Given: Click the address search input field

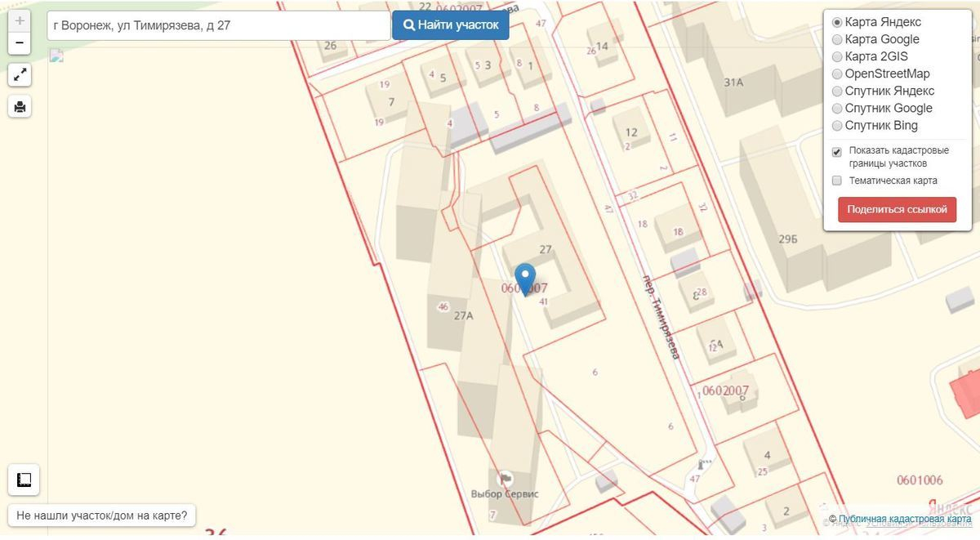Looking at the screenshot, I should click(218, 25).
